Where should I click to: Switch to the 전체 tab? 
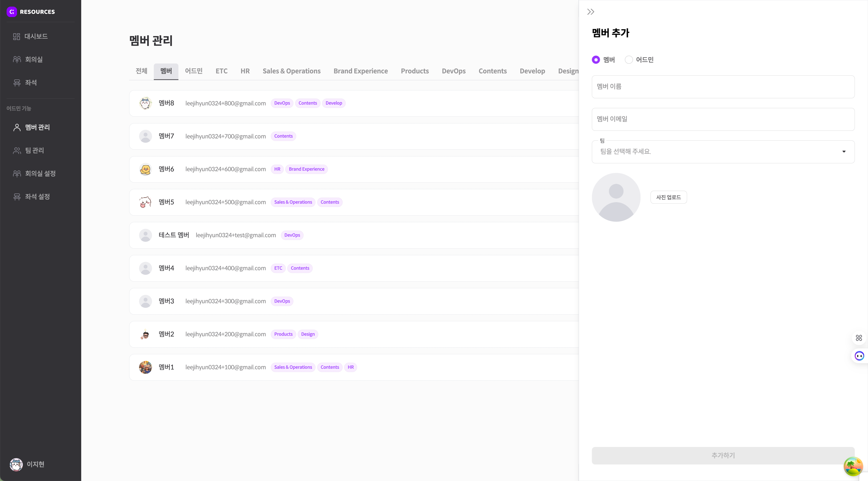pos(141,71)
